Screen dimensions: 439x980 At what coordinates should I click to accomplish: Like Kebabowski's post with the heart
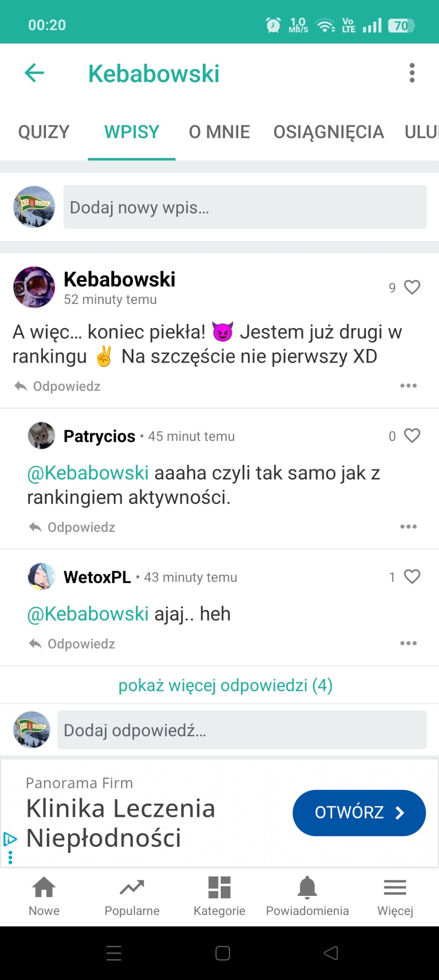coord(412,287)
